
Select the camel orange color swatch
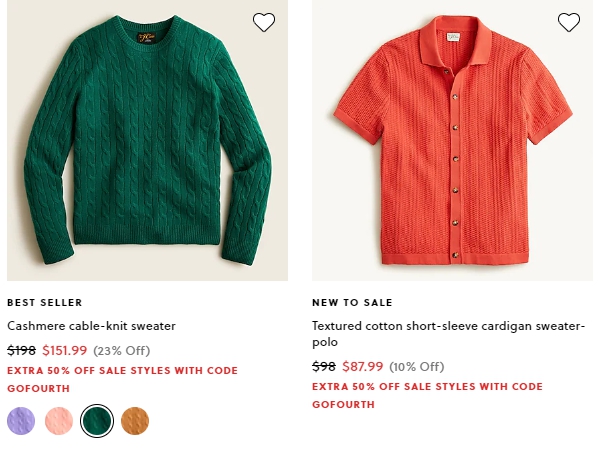pos(135,421)
